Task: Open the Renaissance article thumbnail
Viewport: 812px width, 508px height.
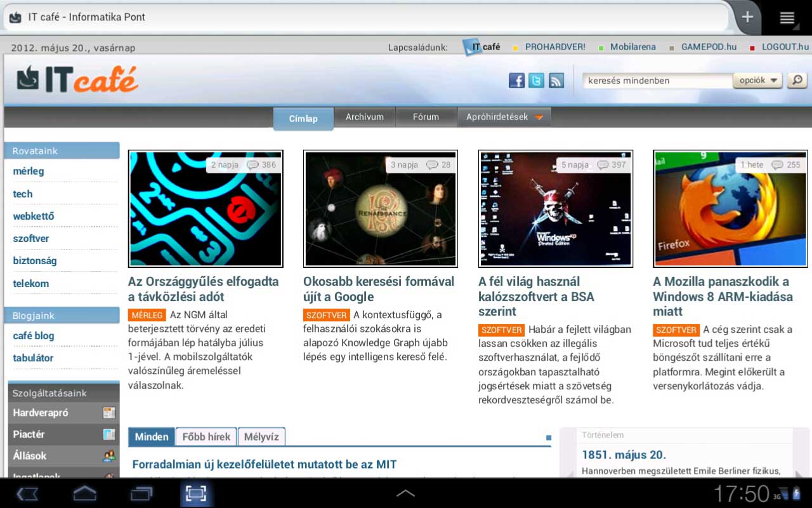Action: click(381, 209)
